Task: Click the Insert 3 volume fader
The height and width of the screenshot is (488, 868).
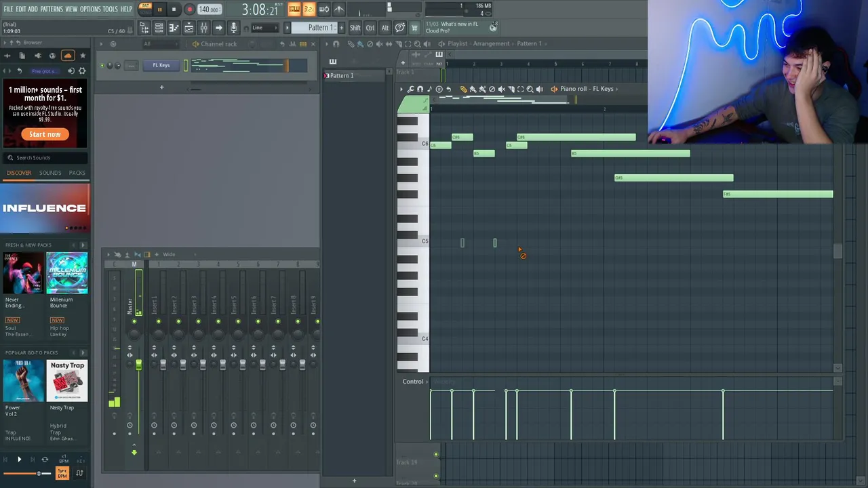Action: [x=203, y=365]
